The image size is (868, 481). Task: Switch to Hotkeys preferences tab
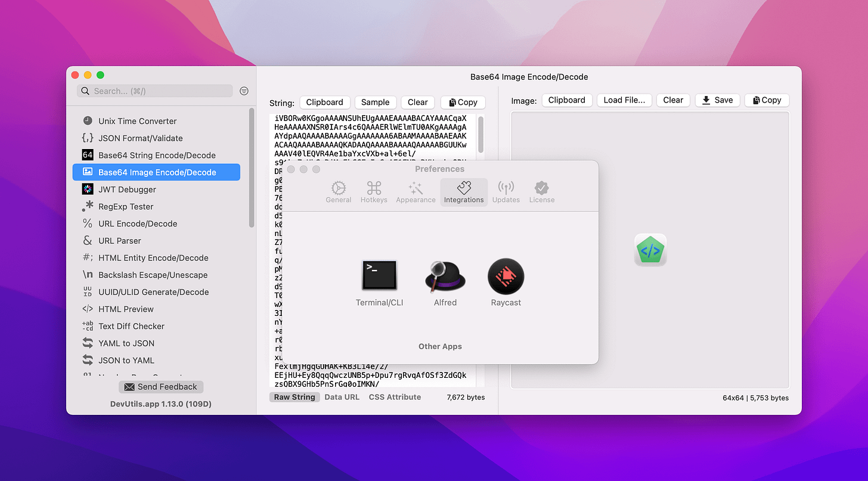coord(374,193)
